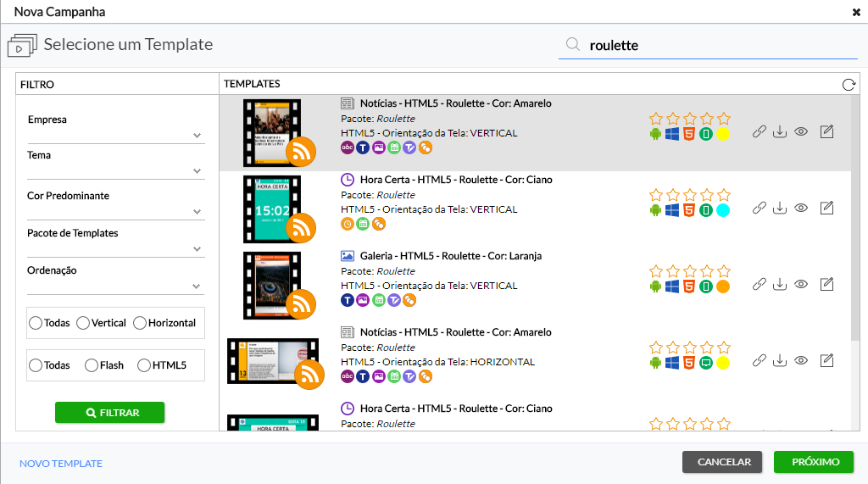Click the PRÓXIMO button
868x484 pixels.
[x=814, y=462]
